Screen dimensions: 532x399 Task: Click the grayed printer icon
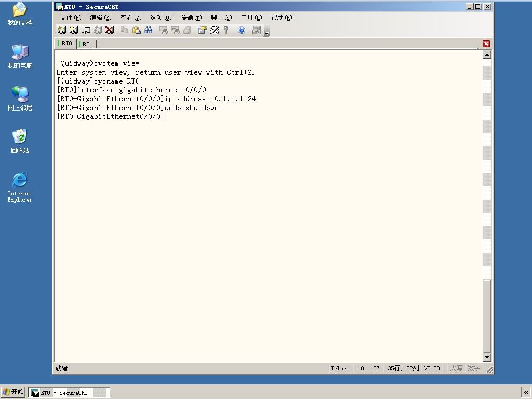click(x=187, y=30)
